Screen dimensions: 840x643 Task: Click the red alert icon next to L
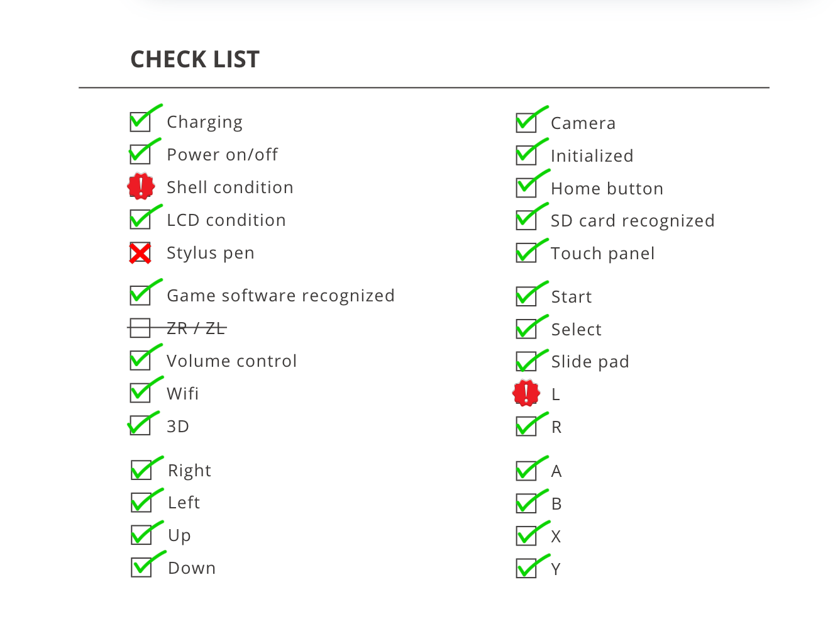point(526,393)
